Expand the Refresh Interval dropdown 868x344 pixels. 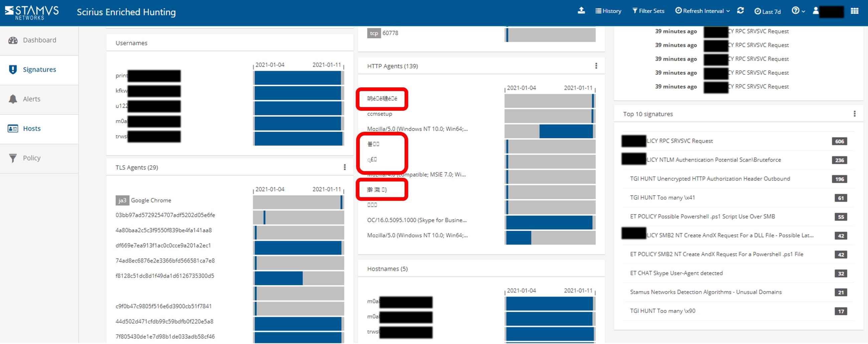(703, 11)
